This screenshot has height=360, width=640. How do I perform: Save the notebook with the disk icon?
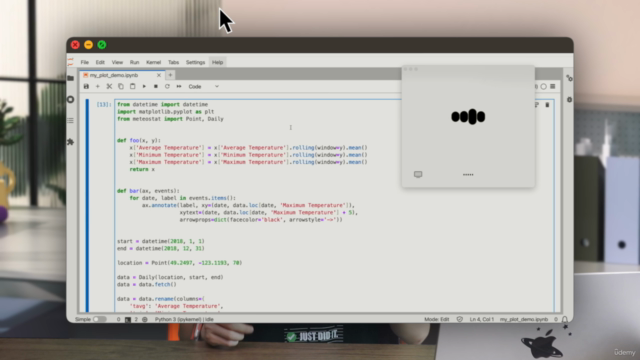coord(86,87)
